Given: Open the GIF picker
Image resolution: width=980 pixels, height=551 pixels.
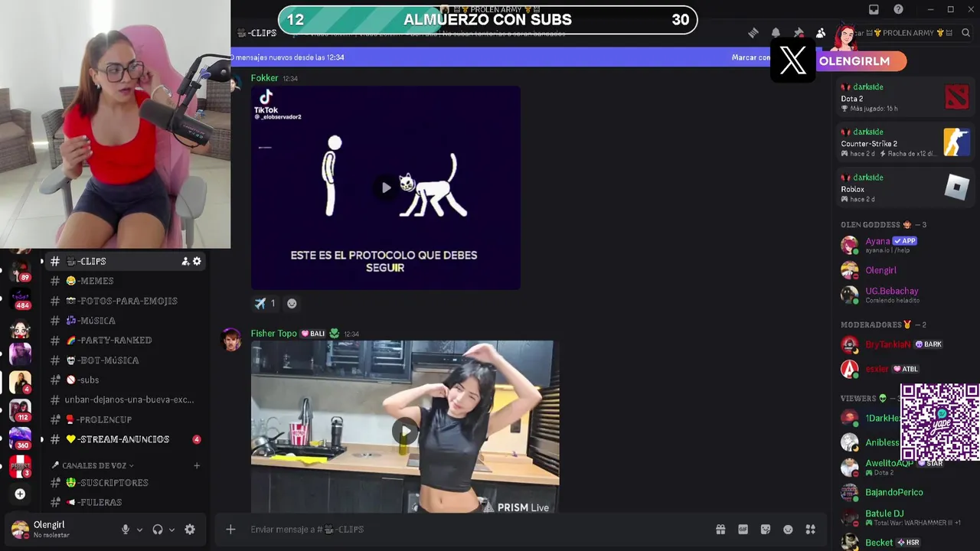Looking at the screenshot, I should click(743, 530).
